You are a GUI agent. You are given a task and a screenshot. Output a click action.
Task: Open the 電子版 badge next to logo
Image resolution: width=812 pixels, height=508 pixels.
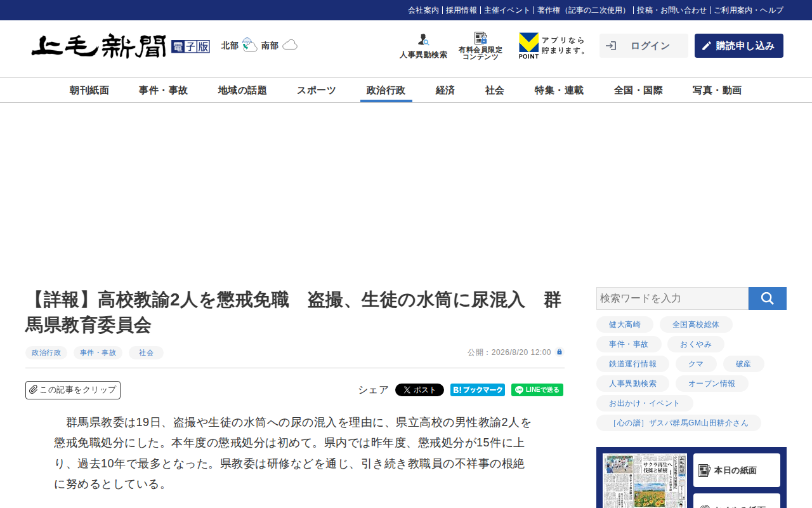coord(190,46)
